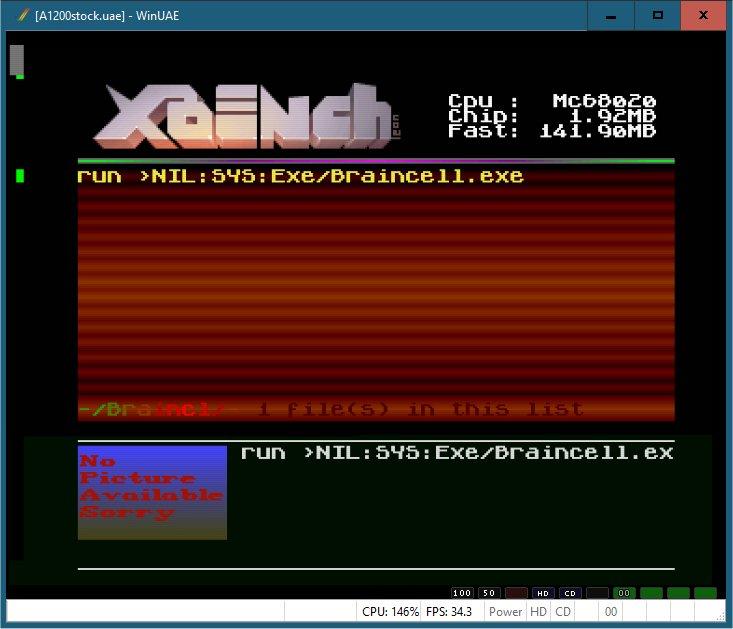This screenshot has height=629, width=733.
Task: Click the Xbench logo graphic
Action: 246,116
